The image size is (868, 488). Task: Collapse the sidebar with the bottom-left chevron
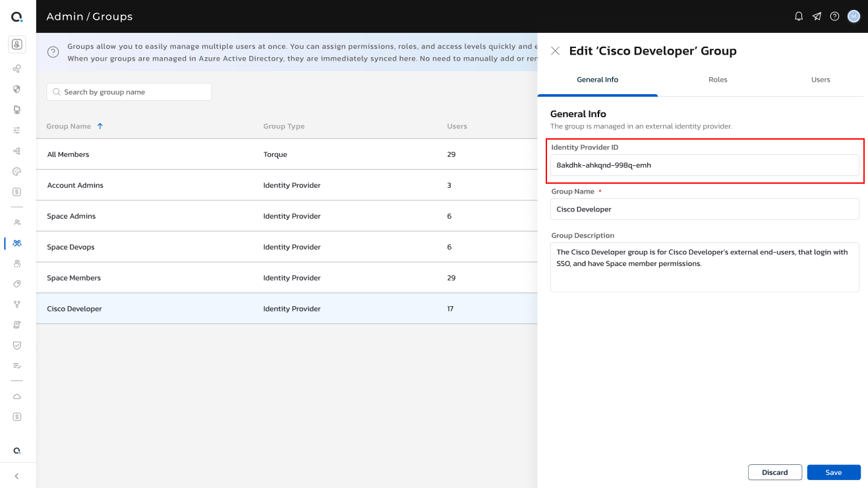click(x=17, y=475)
